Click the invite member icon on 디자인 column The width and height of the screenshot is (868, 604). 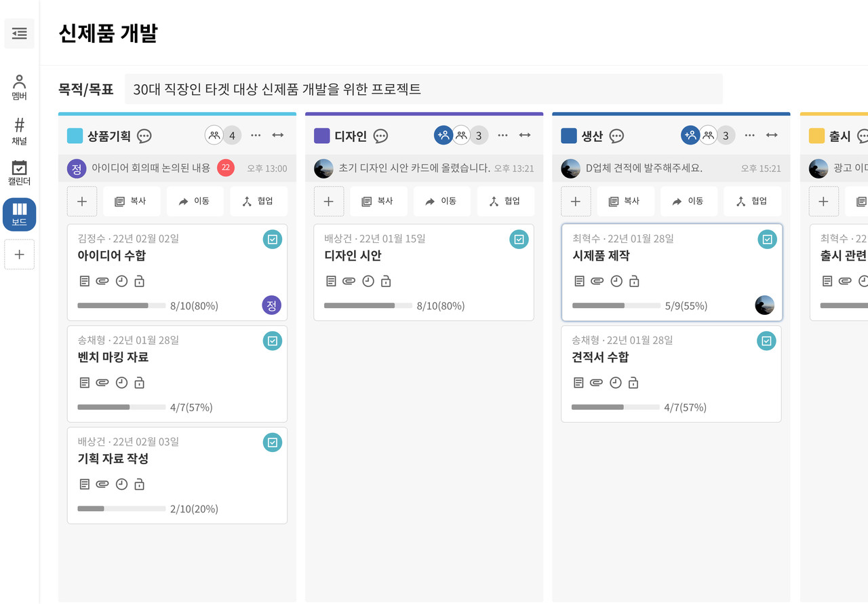(443, 135)
